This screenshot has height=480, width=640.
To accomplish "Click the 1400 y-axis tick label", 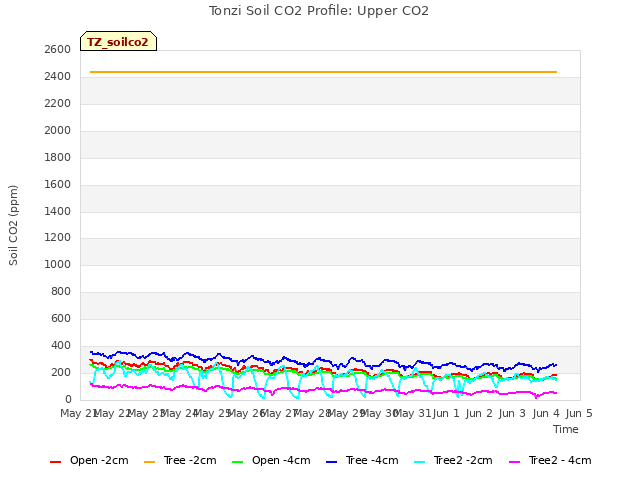I will click(58, 211).
